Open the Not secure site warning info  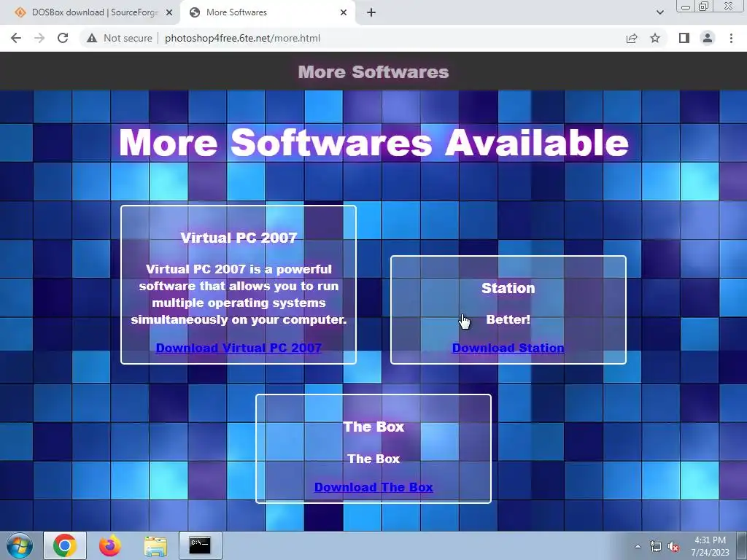(x=119, y=38)
